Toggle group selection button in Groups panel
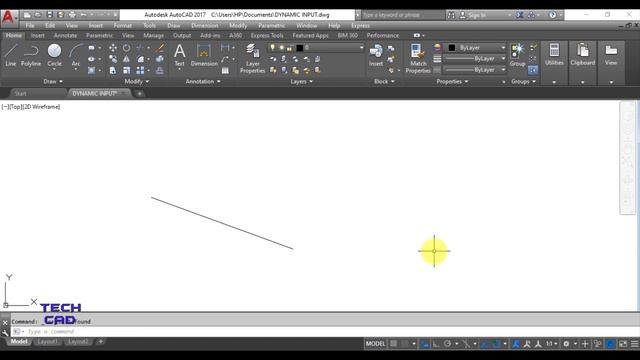 click(533, 70)
